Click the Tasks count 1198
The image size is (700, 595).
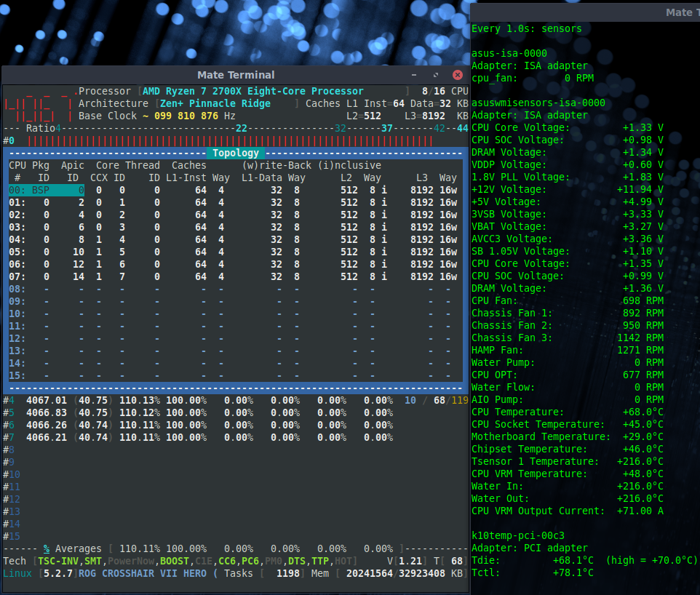288,574
